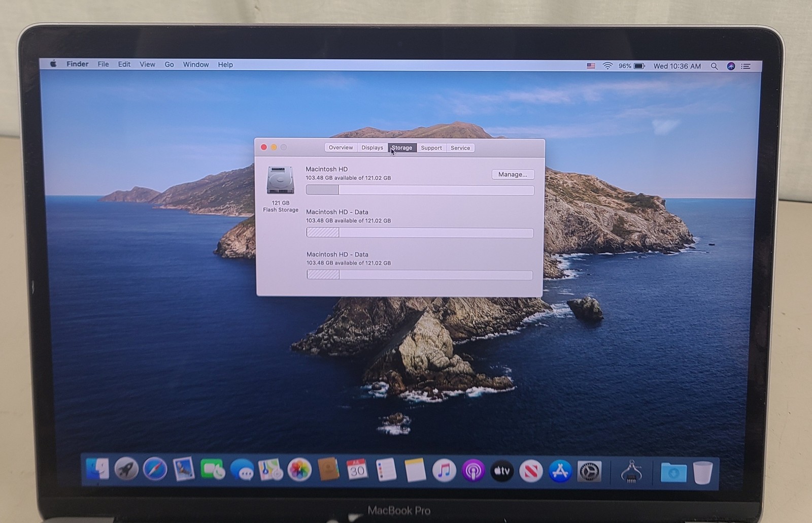Image resolution: width=812 pixels, height=523 pixels.
Task: Open the Finder menu in the menu bar
Action: pos(77,64)
